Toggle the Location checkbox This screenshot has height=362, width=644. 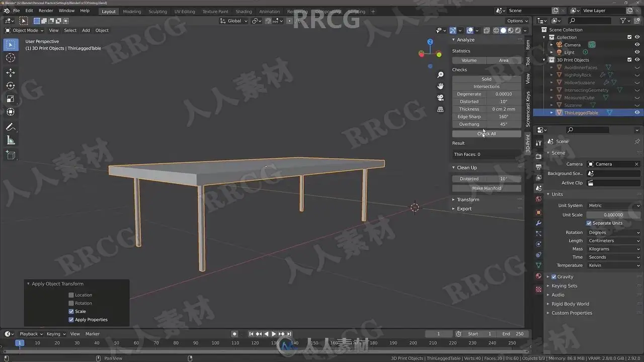71,295
